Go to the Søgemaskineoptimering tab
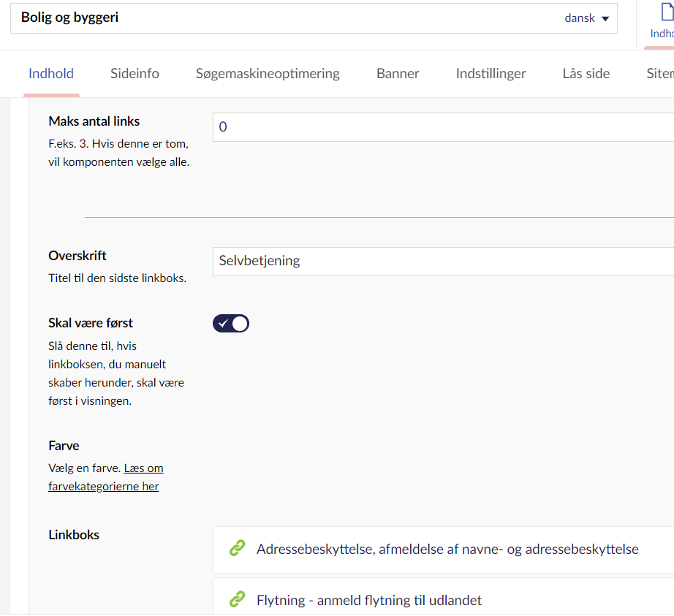Image resolution: width=674 pixels, height=616 pixels. (x=268, y=73)
